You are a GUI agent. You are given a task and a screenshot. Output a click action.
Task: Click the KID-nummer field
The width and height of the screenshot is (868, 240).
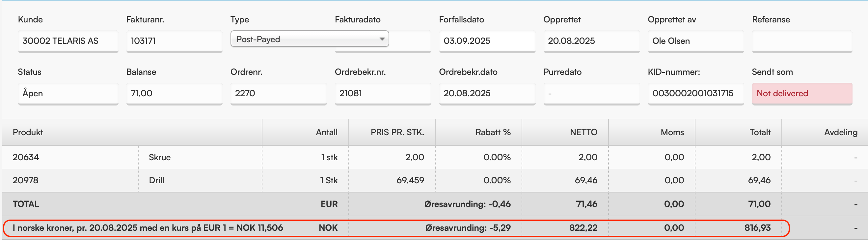pos(695,93)
